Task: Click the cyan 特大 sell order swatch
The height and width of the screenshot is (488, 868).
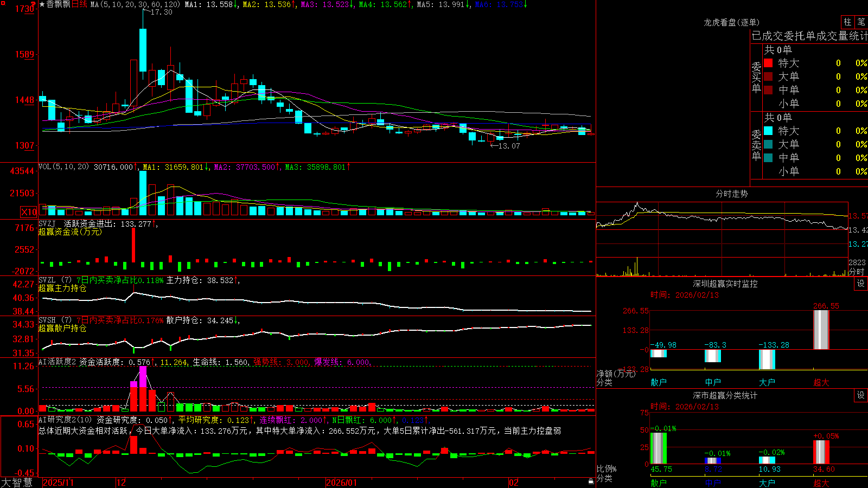Action: 768,131
